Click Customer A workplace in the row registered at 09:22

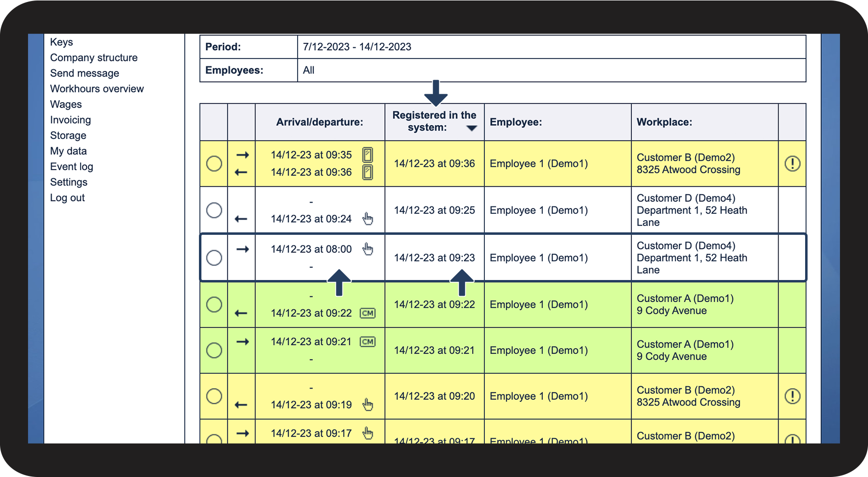685,305
